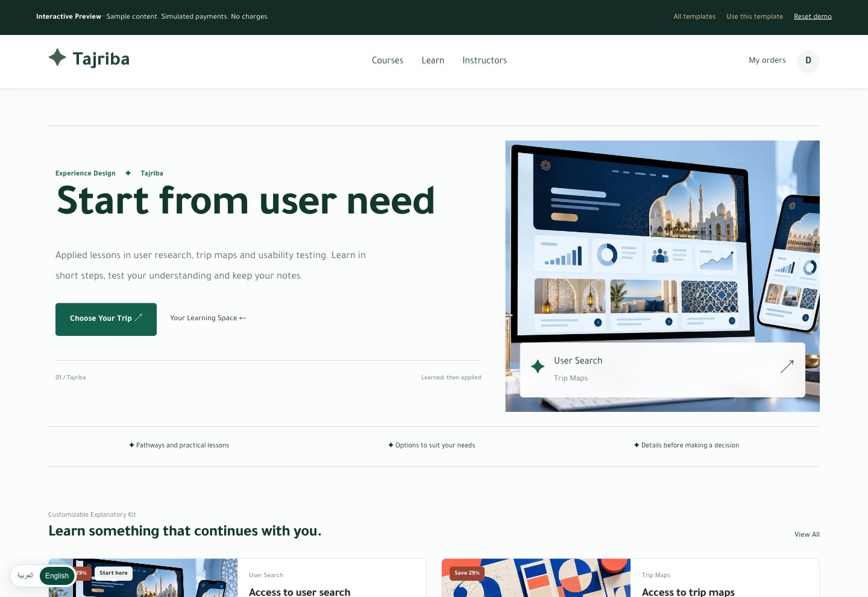868x597 pixels.
Task: Open My orders
Action: tap(767, 60)
